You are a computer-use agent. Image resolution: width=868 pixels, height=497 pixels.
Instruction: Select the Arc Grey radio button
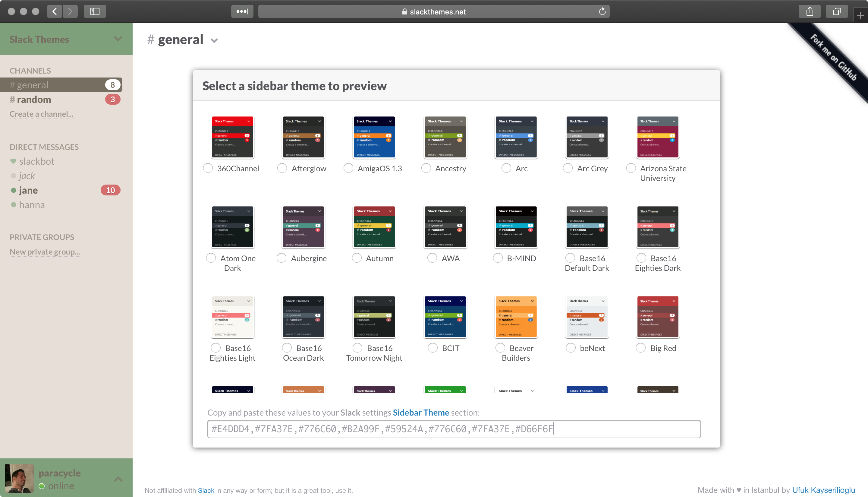[x=568, y=168]
